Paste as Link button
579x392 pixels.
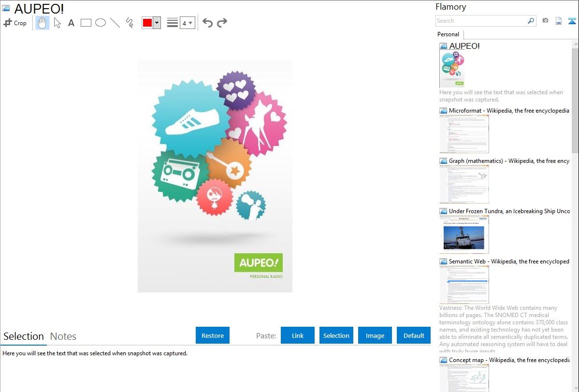tap(298, 335)
